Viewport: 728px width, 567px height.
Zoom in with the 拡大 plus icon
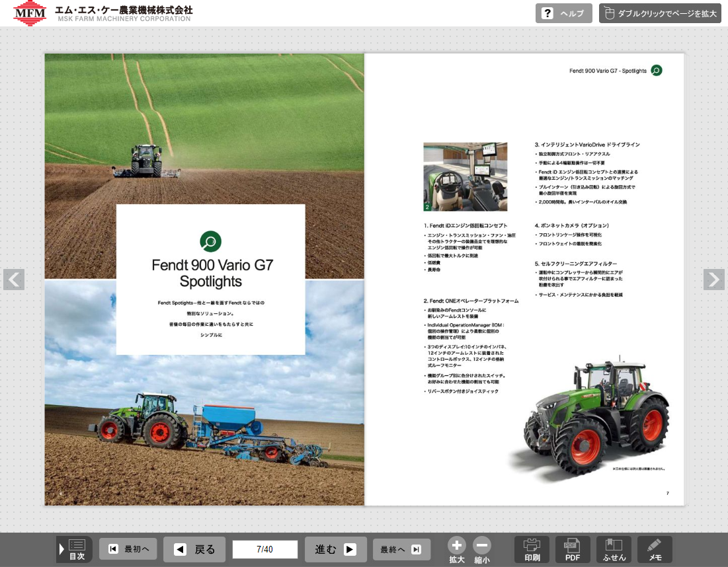click(457, 546)
